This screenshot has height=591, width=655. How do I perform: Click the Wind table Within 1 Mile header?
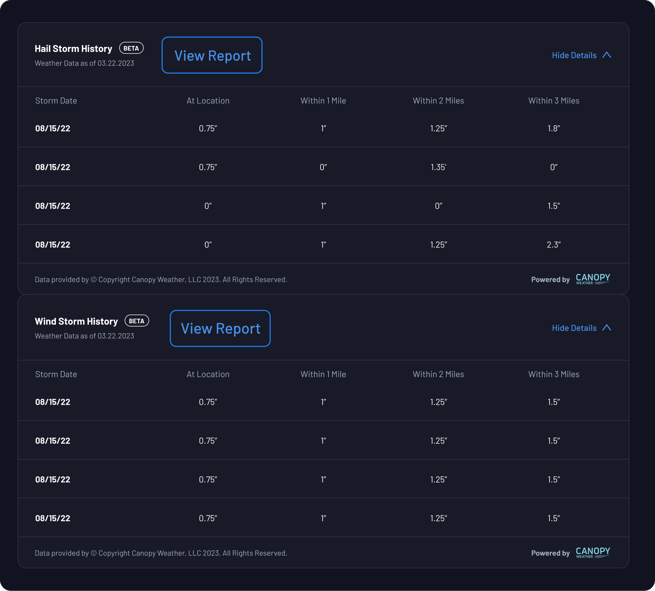tap(323, 374)
